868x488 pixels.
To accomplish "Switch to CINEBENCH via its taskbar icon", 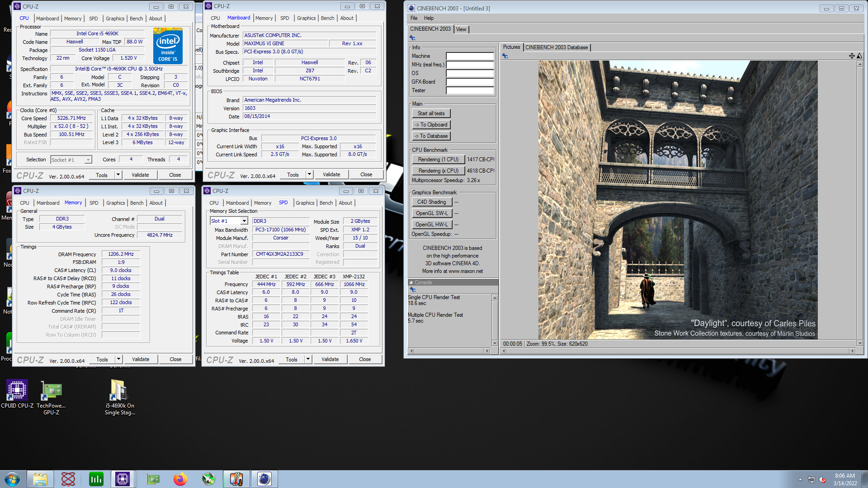I will (x=264, y=479).
